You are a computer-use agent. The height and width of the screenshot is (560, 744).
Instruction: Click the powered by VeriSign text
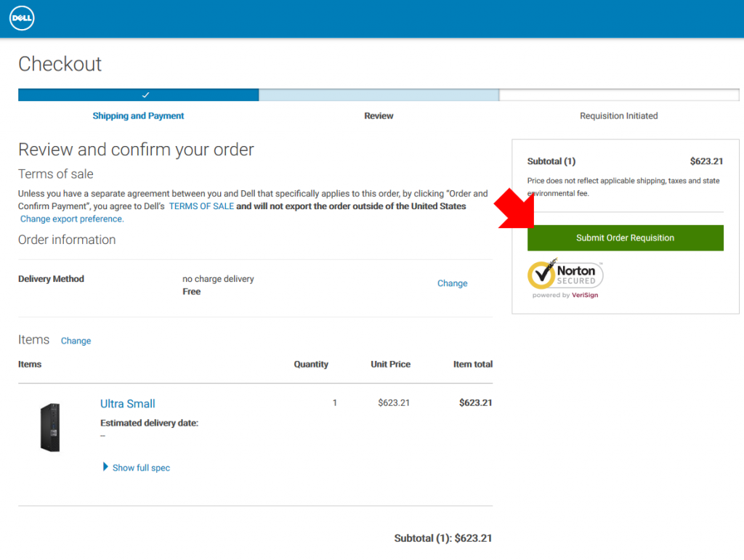(565, 296)
